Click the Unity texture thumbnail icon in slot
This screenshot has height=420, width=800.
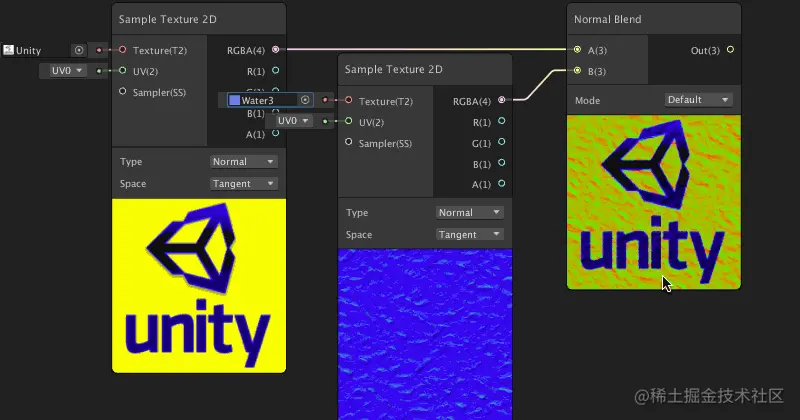click(x=8, y=50)
